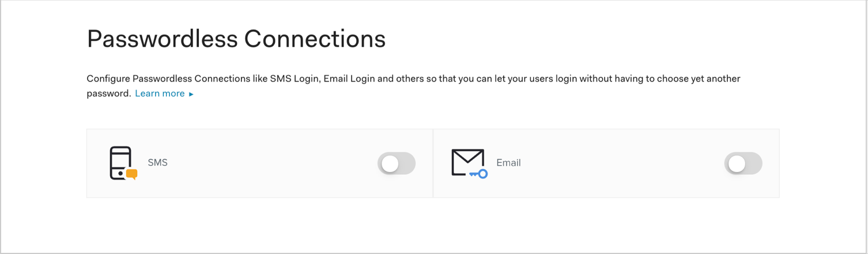Click the Email envelope icon
The height and width of the screenshot is (254, 868).
click(469, 163)
